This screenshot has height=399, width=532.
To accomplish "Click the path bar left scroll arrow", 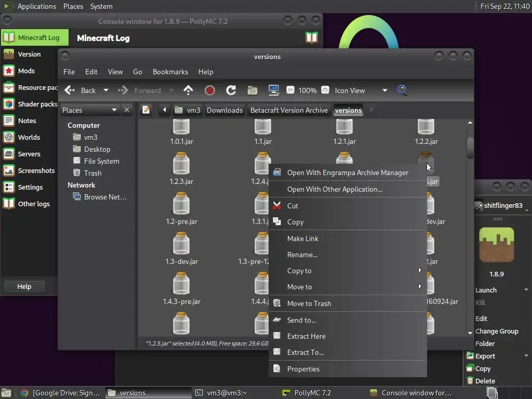I will click(x=165, y=110).
